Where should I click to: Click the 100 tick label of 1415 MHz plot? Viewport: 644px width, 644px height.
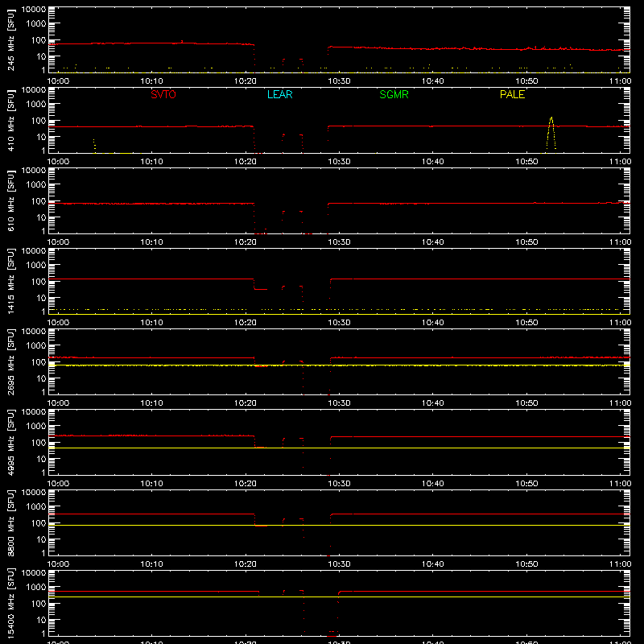pyautogui.click(x=39, y=282)
